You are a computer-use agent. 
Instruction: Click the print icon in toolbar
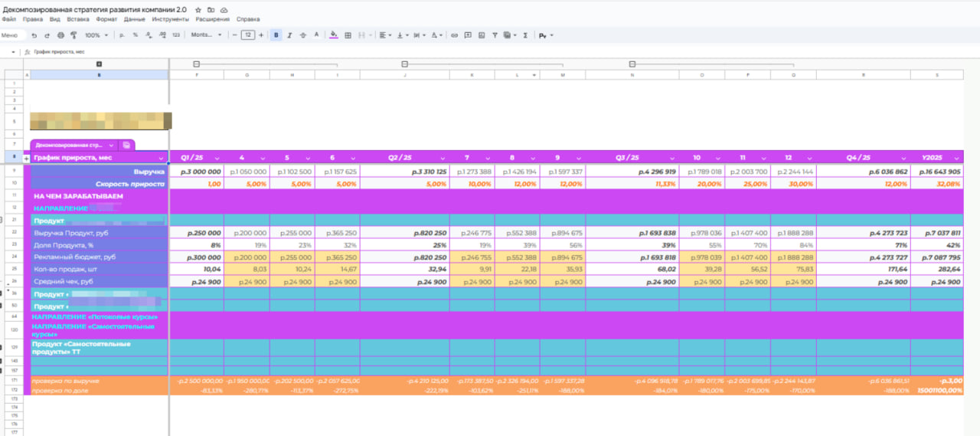tap(60, 35)
